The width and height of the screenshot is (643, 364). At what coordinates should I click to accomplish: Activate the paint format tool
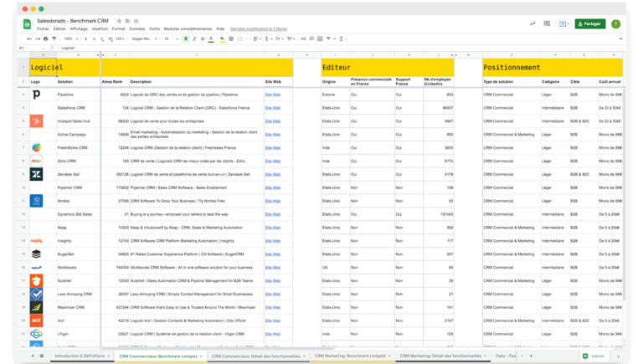pyautogui.click(x=54, y=39)
